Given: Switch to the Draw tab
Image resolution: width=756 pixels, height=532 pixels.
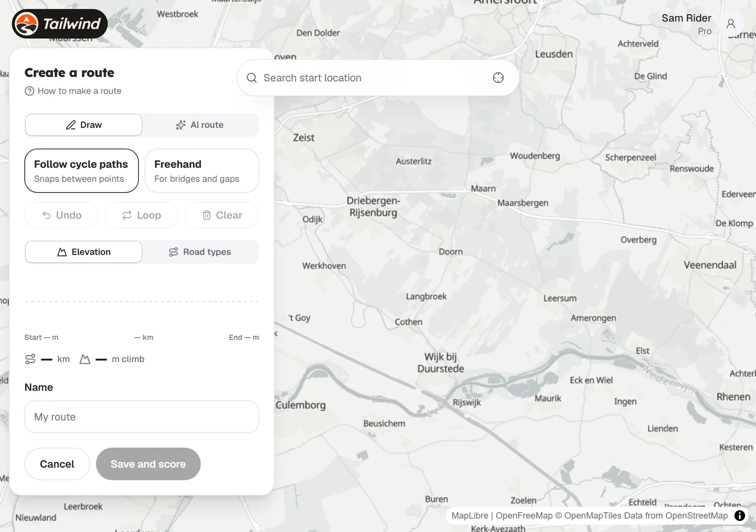Looking at the screenshot, I should click(x=83, y=125).
